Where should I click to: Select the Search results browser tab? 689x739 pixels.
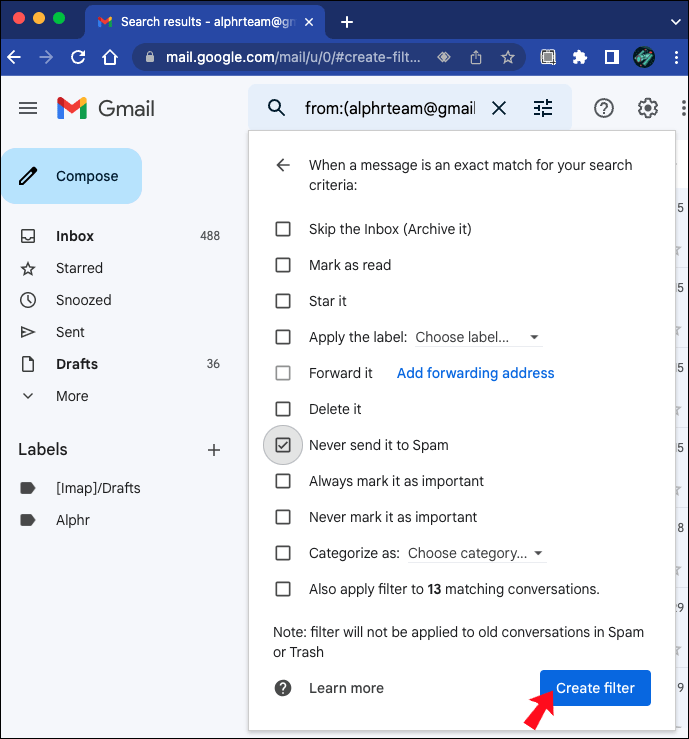point(205,22)
